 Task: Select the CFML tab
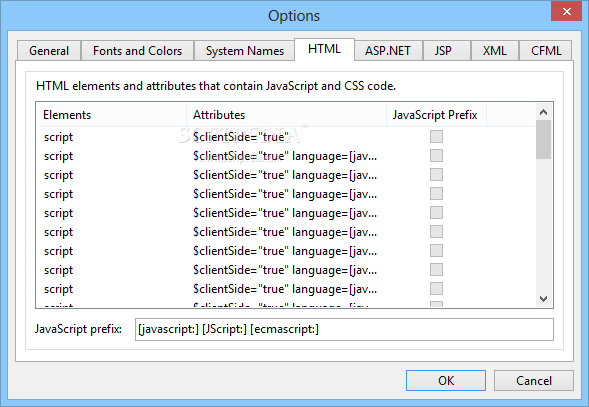pos(546,51)
